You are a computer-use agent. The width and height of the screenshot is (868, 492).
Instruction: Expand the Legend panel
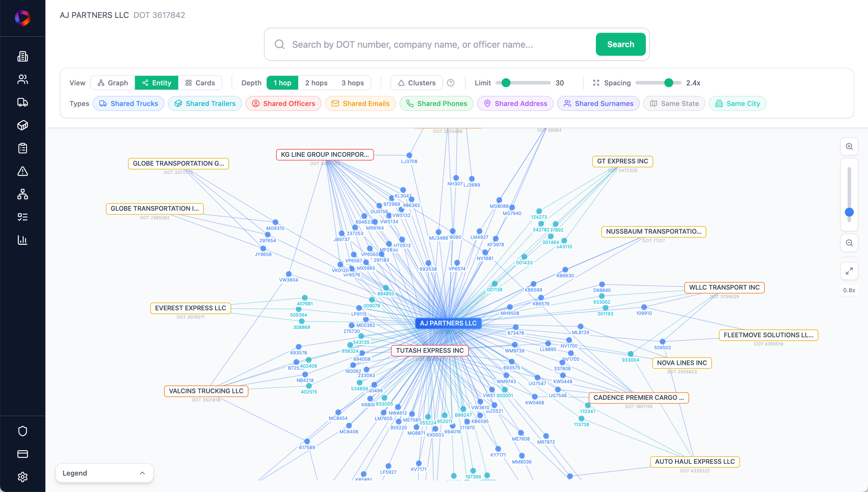pyautogui.click(x=104, y=473)
